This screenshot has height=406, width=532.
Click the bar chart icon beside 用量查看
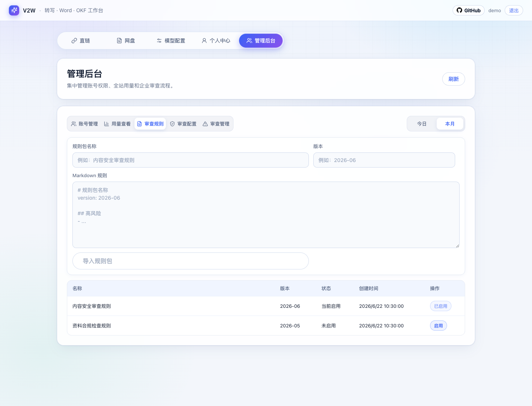106,124
